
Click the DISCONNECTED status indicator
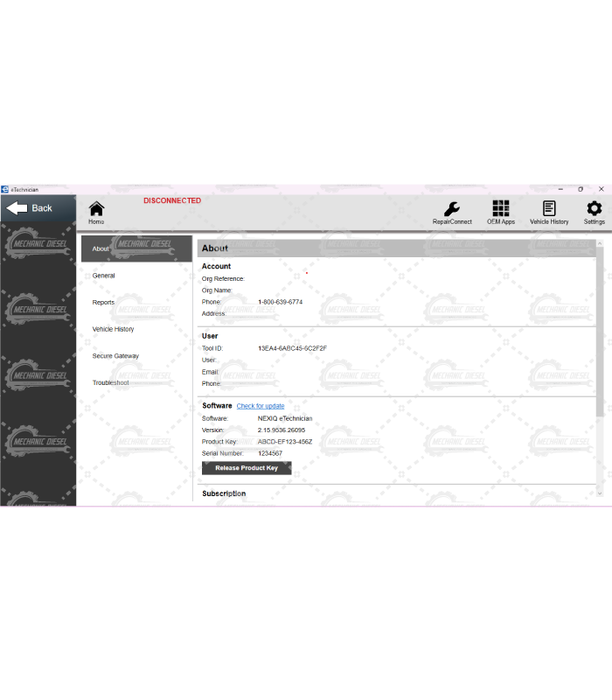tap(172, 200)
